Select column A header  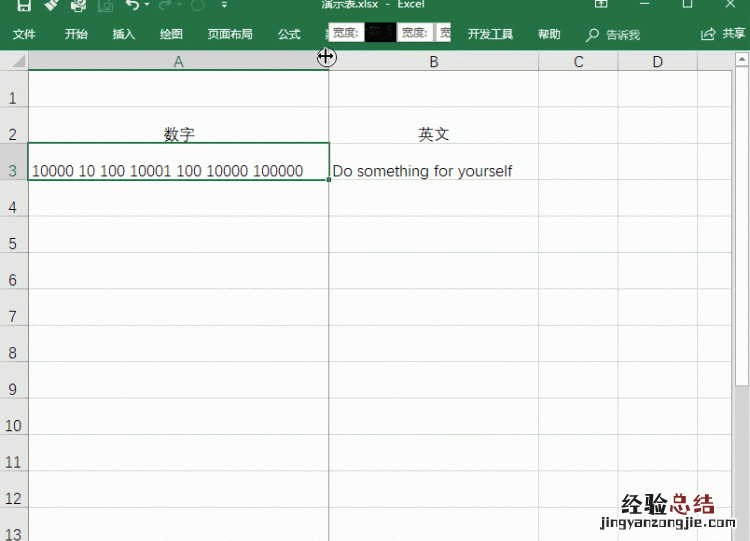click(x=178, y=62)
